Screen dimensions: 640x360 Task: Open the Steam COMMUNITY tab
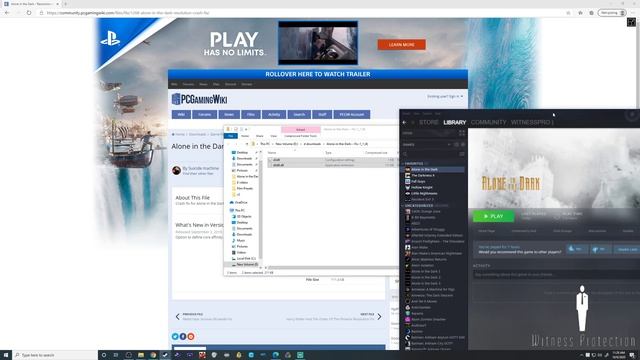[x=488, y=122]
